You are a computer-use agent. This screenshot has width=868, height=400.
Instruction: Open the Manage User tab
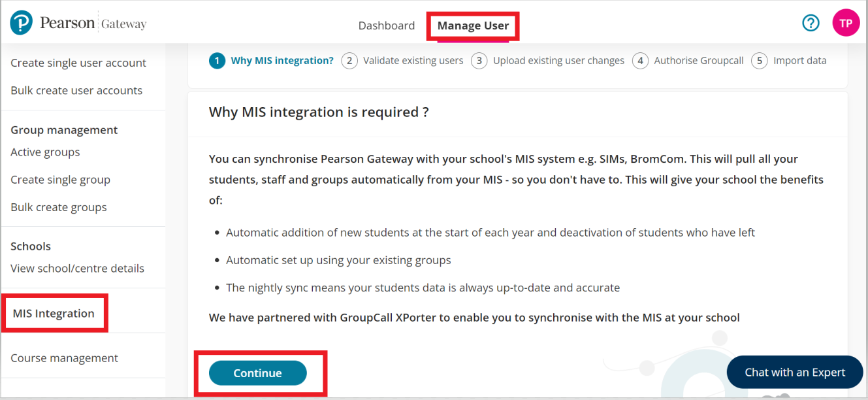pyautogui.click(x=473, y=25)
